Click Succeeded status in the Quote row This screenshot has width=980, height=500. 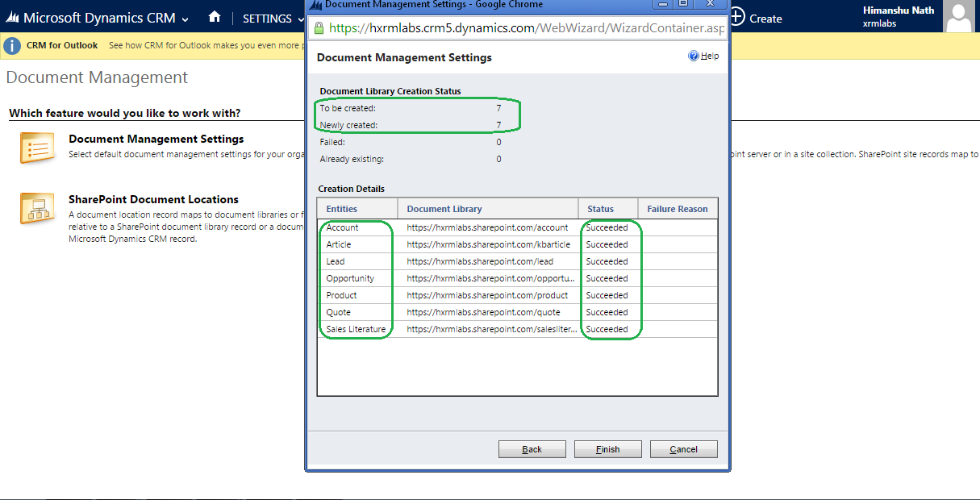[607, 312]
